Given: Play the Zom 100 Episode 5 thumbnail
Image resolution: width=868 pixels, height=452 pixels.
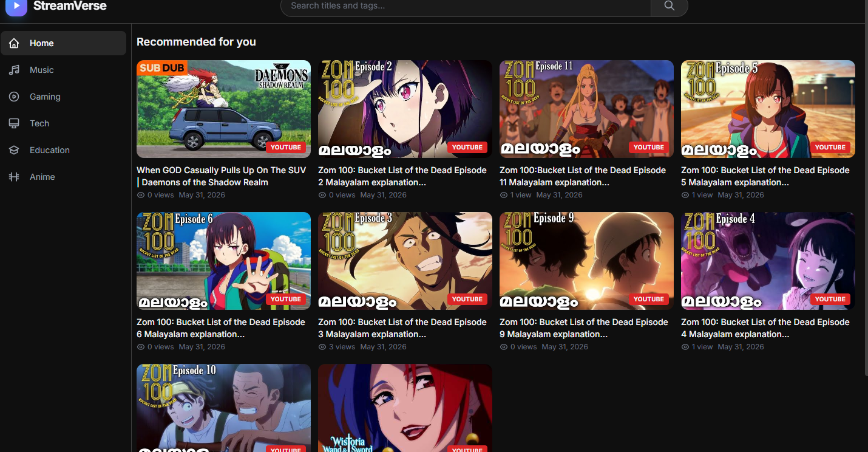Looking at the screenshot, I should pos(768,109).
